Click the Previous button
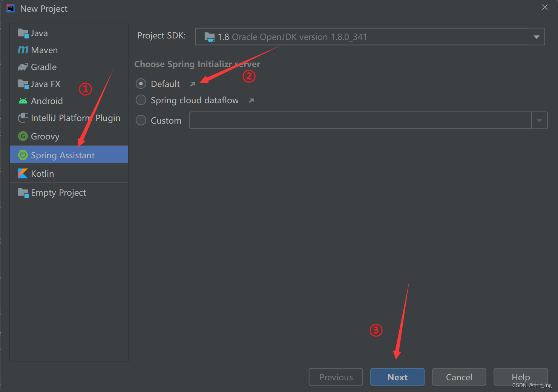The image size is (558, 392). (336, 377)
